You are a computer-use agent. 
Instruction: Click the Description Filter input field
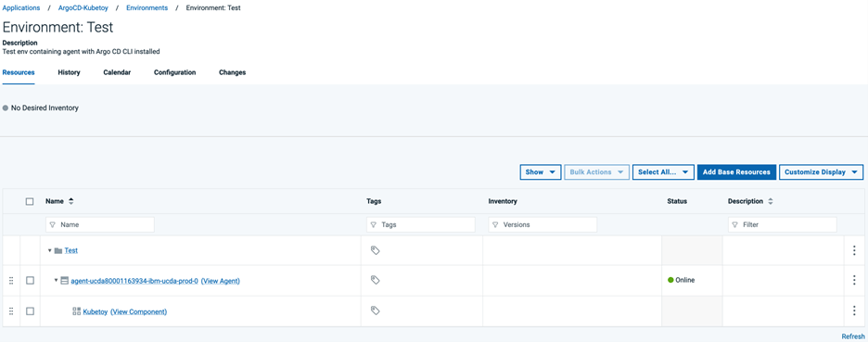[x=782, y=224]
